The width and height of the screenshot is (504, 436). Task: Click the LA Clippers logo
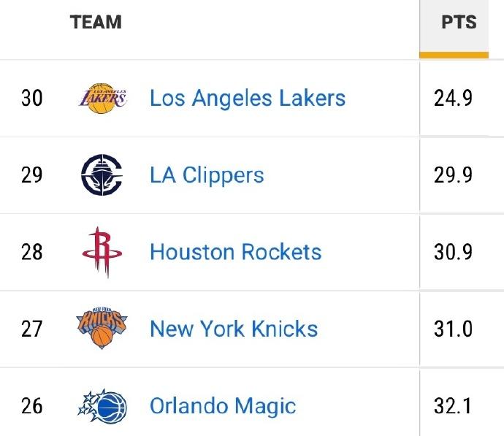[x=102, y=175]
